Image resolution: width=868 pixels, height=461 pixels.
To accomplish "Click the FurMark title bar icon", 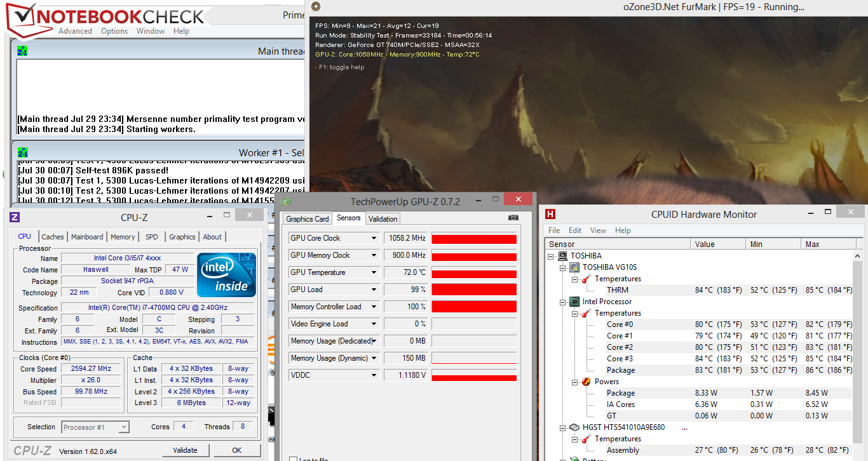I will 316,7.
